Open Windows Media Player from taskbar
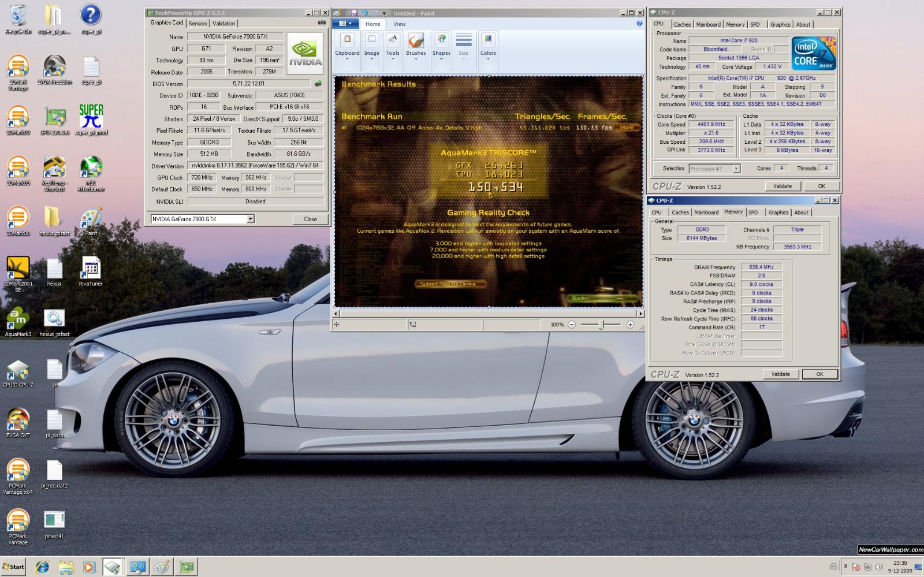924x577 pixels. [x=90, y=567]
